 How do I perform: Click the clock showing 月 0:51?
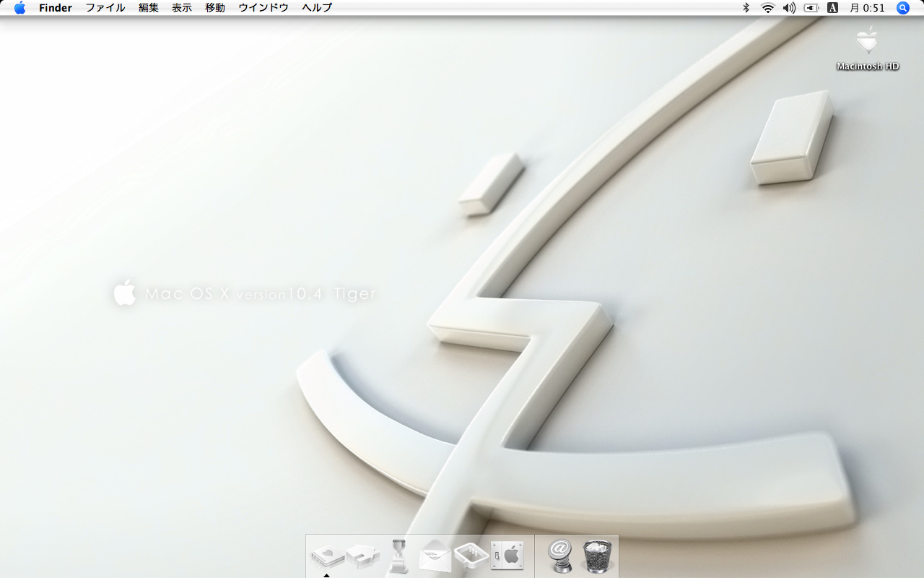(x=867, y=8)
